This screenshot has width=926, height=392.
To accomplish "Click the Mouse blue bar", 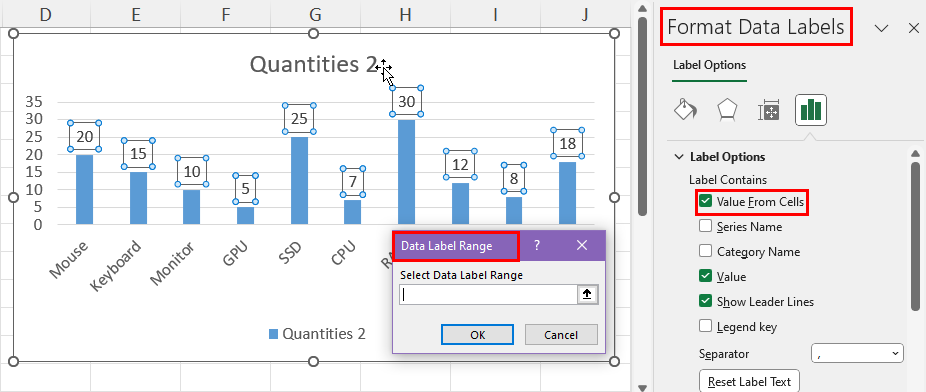I will (84, 190).
